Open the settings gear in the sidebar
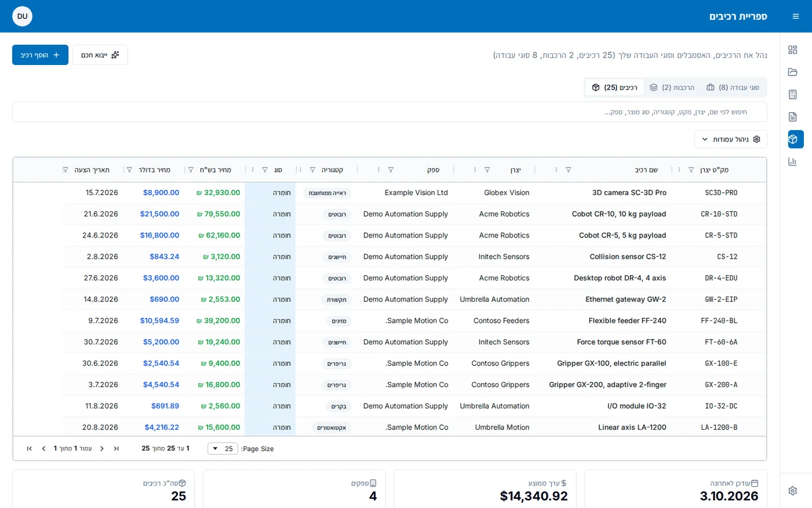 (x=793, y=491)
